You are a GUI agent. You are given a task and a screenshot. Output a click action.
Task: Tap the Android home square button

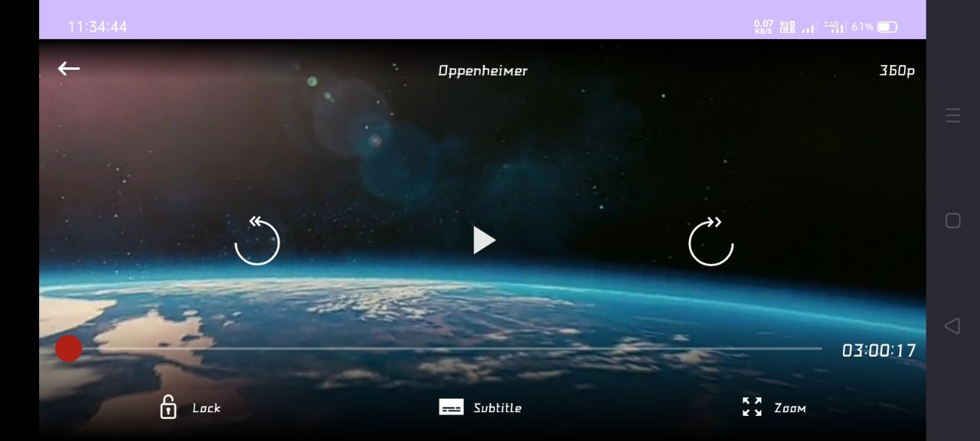952,220
